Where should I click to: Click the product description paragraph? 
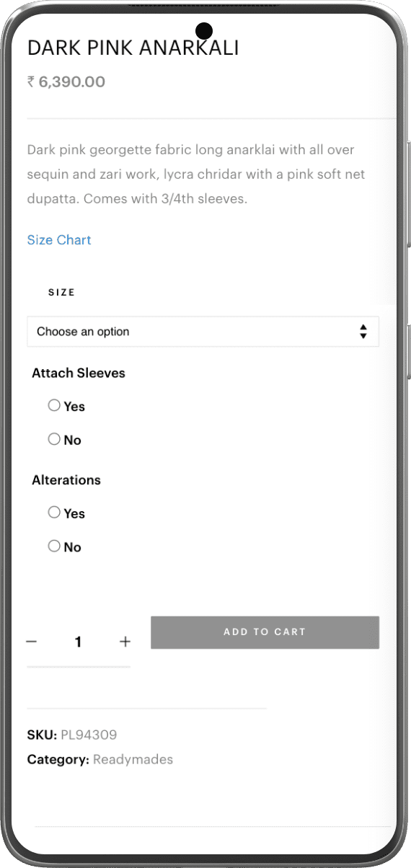point(197,174)
